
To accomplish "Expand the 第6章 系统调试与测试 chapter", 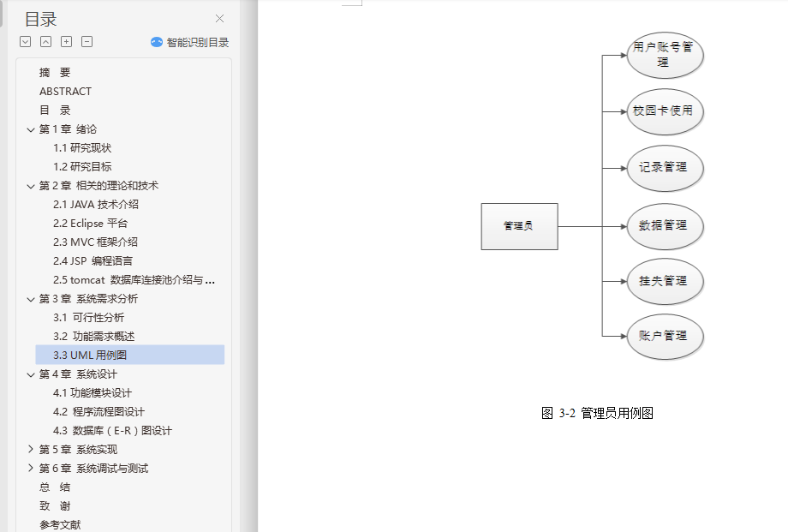I will point(31,468).
